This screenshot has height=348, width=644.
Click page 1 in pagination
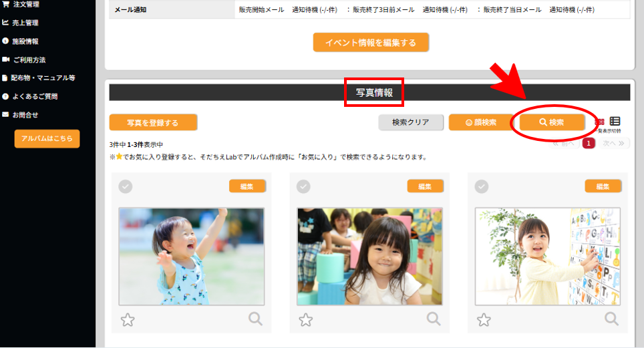tap(589, 143)
